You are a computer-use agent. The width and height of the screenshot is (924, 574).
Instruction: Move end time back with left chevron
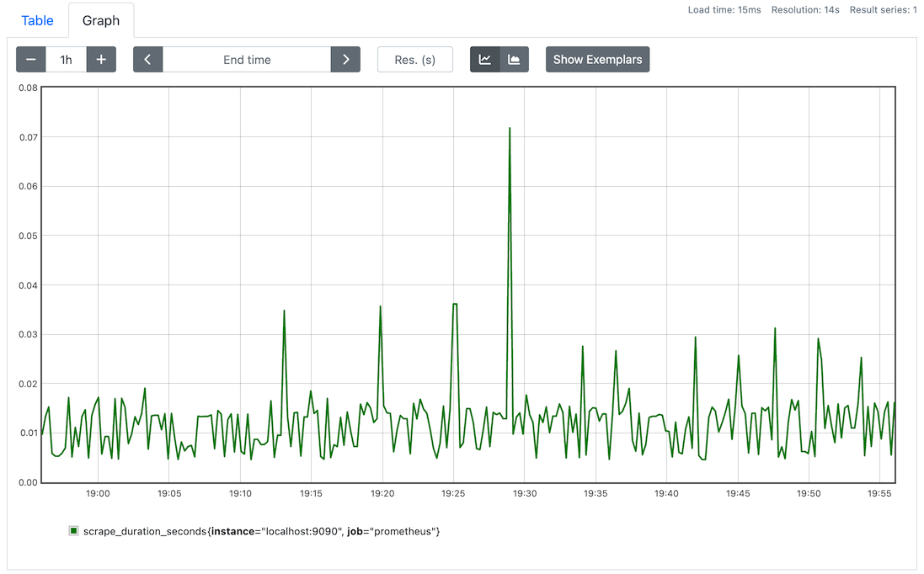(x=148, y=60)
